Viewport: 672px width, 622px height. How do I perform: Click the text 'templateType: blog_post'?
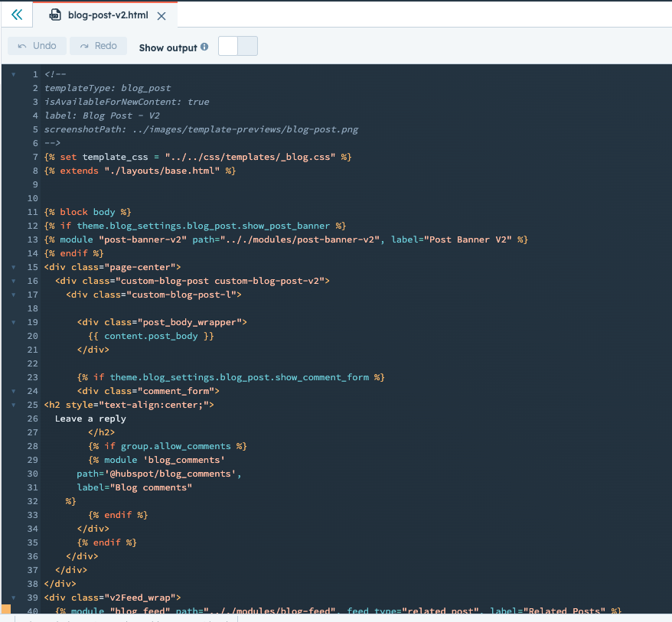click(108, 88)
